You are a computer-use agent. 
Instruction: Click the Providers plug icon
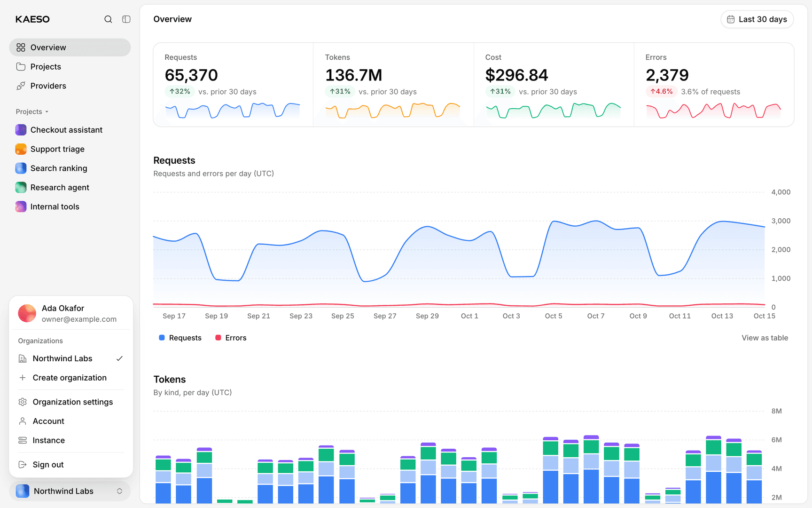pyautogui.click(x=21, y=86)
